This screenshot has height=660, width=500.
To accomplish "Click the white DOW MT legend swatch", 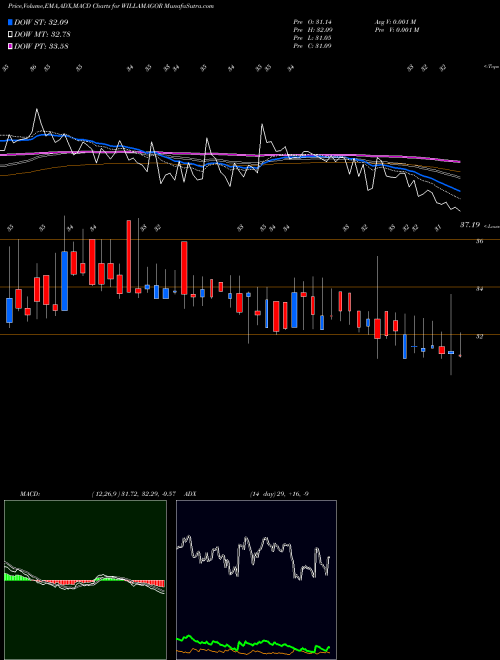I will point(10,35).
